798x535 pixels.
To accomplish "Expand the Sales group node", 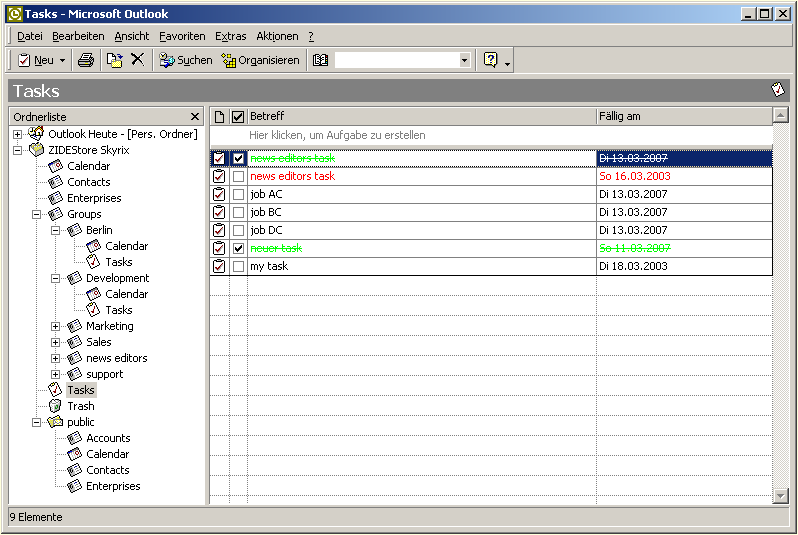I will click(x=55, y=342).
